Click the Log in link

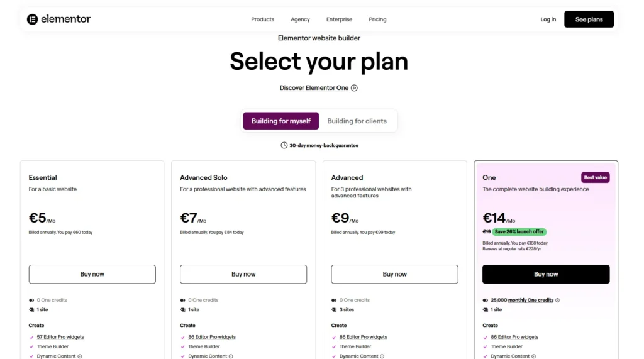548,19
